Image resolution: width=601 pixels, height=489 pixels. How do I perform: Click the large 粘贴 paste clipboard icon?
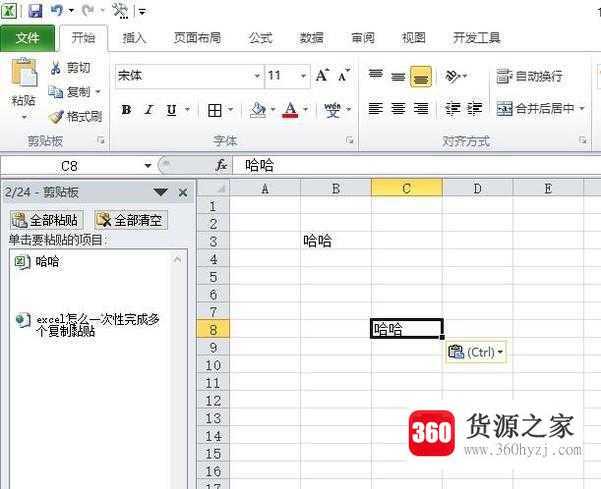click(x=24, y=72)
